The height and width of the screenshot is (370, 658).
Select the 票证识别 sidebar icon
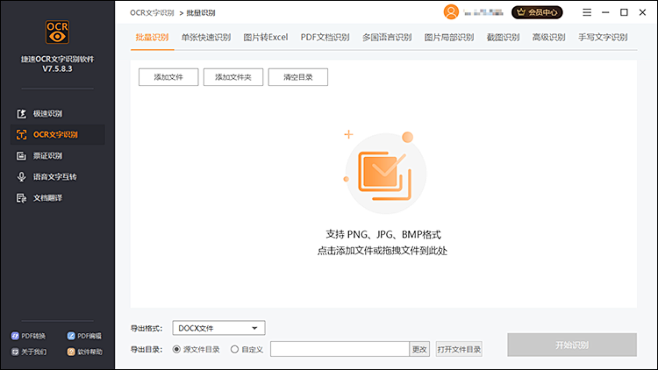(21, 156)
